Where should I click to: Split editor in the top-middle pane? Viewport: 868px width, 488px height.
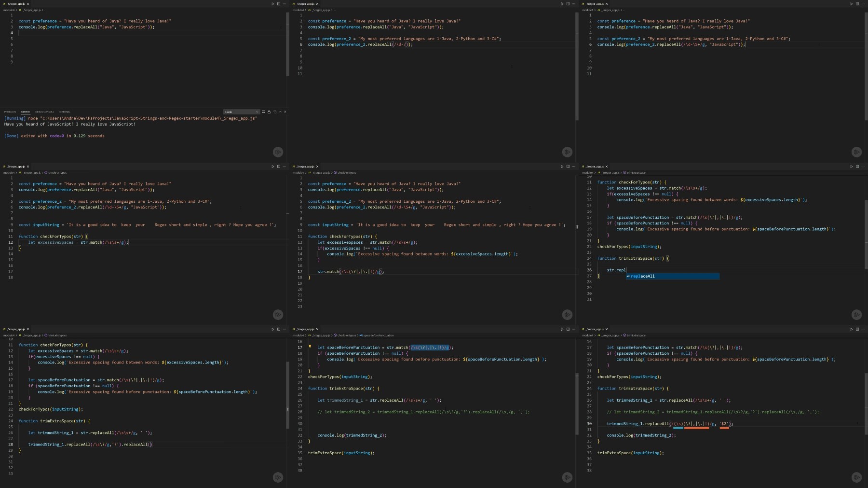click(x=568, y=4)
